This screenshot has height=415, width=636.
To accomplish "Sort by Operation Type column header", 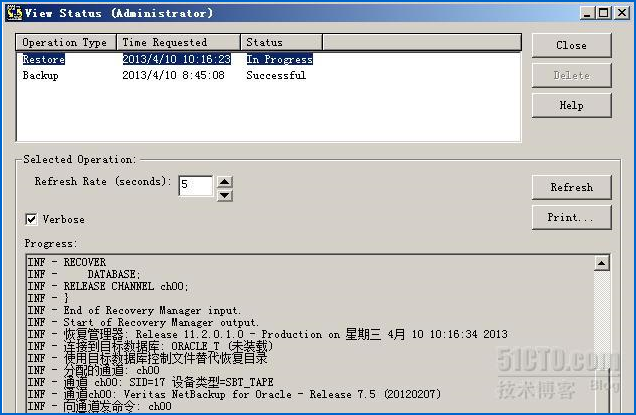I will (66, 42).
